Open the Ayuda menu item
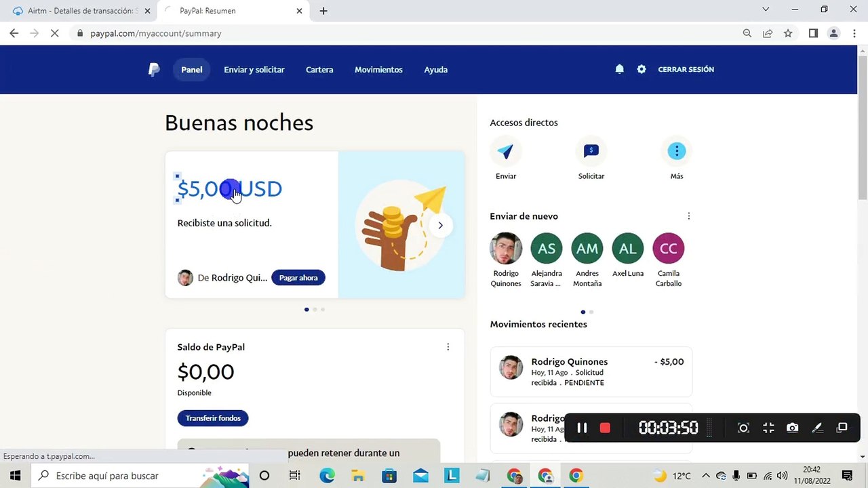The image size is (868, 488). pos(436,69)
